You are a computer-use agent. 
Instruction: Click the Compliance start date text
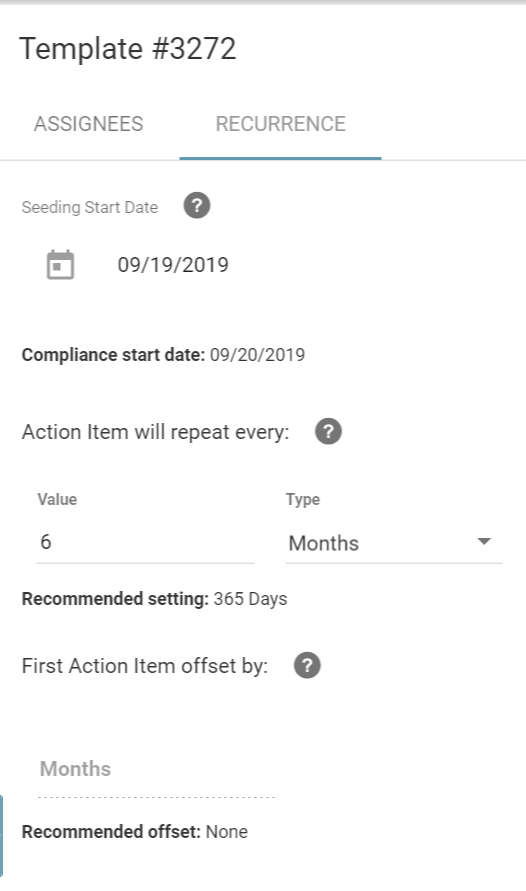pyautogui.click(x=163, y=355)
